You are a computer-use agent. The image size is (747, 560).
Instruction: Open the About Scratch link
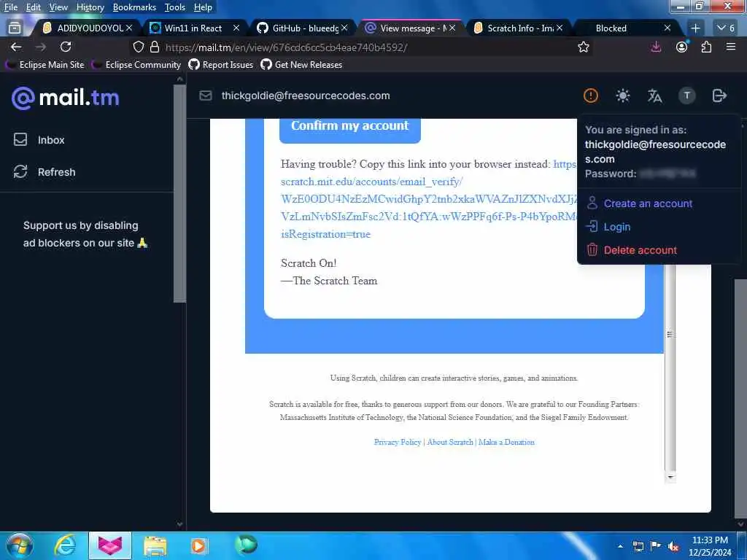[449, 442]
